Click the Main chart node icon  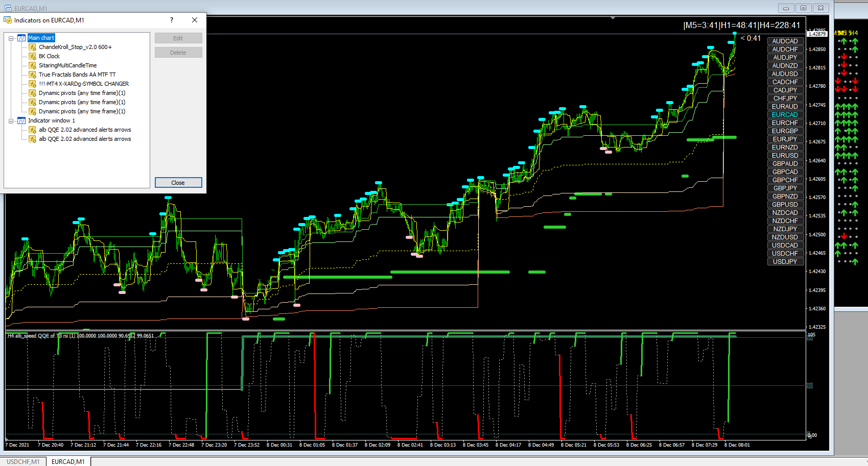pos(21,38)
